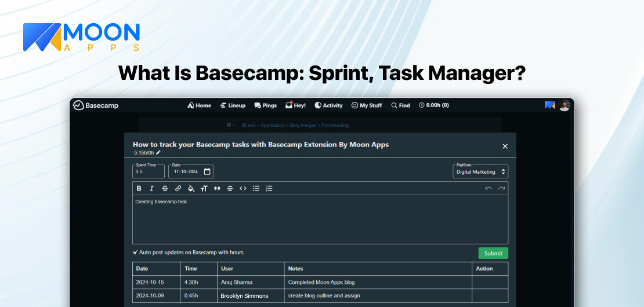Click the Time column header
Screen dimensions: 644x307
pos(199,269)
